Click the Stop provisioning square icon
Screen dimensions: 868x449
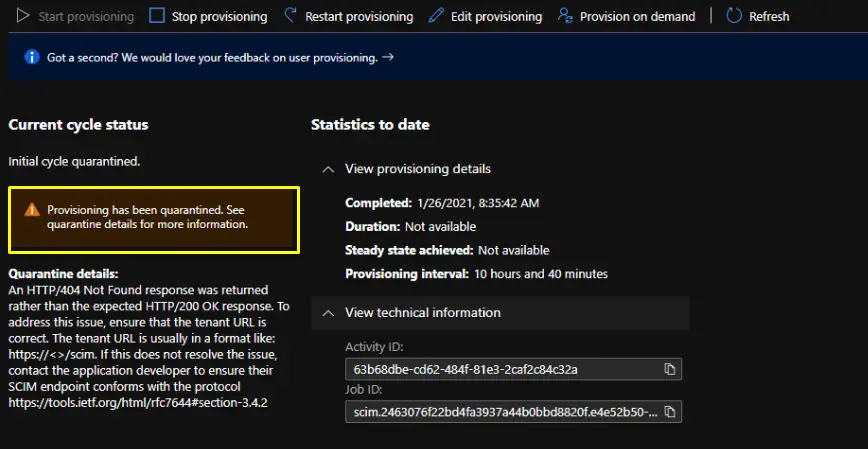(156, 16)
